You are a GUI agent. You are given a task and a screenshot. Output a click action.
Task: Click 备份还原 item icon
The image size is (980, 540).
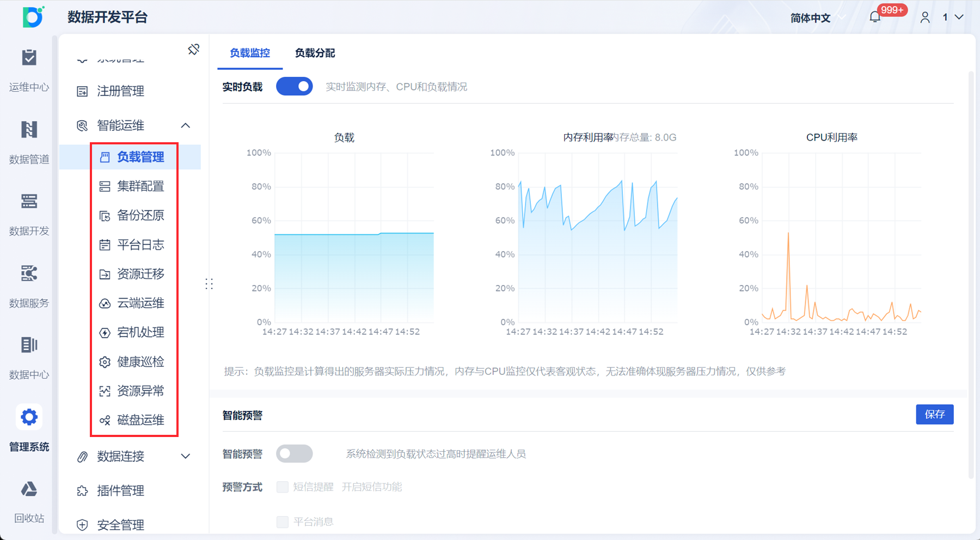105,216
